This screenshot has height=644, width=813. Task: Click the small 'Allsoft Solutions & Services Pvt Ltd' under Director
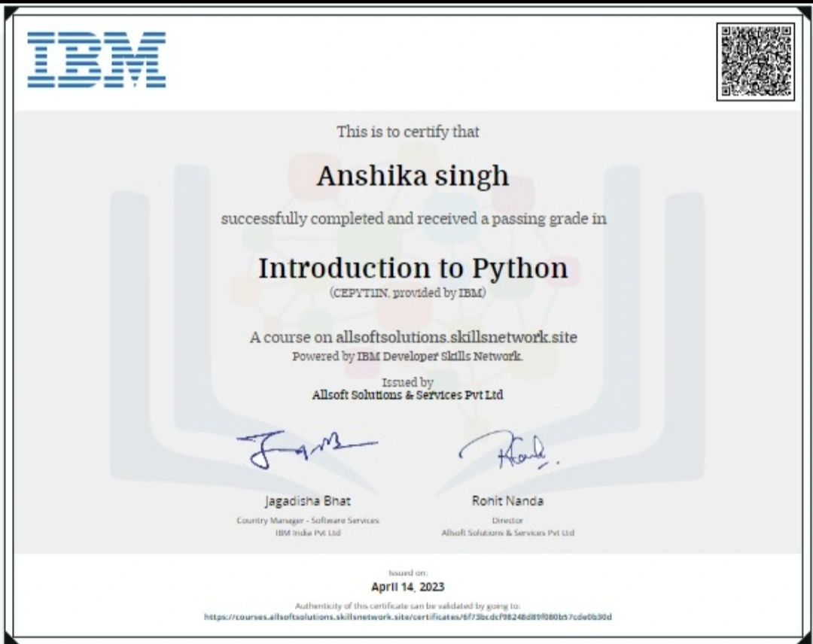(508, 533)
